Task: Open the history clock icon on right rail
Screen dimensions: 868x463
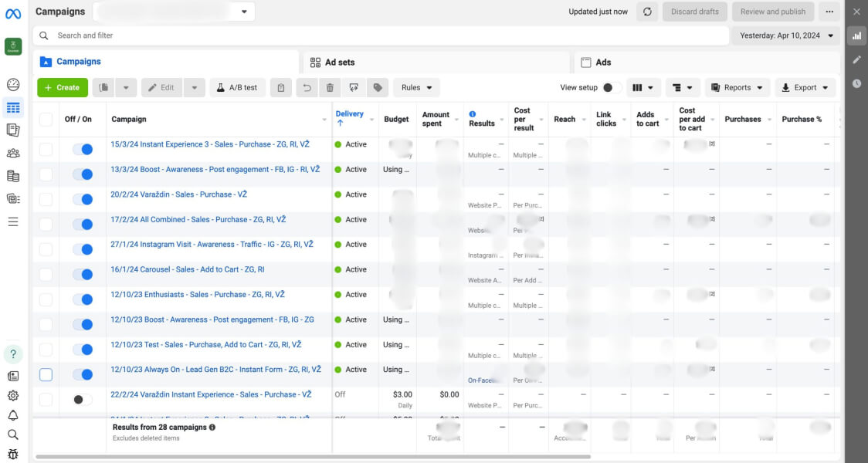Action: point(857,83)
